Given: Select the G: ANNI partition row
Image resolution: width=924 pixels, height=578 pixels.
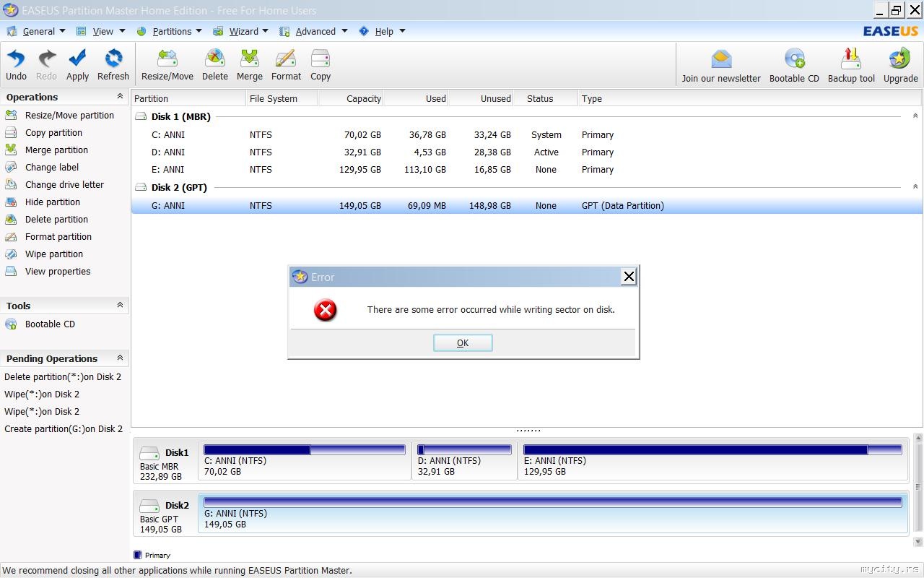Looking at the screenshot, I should tap(526, 206).
